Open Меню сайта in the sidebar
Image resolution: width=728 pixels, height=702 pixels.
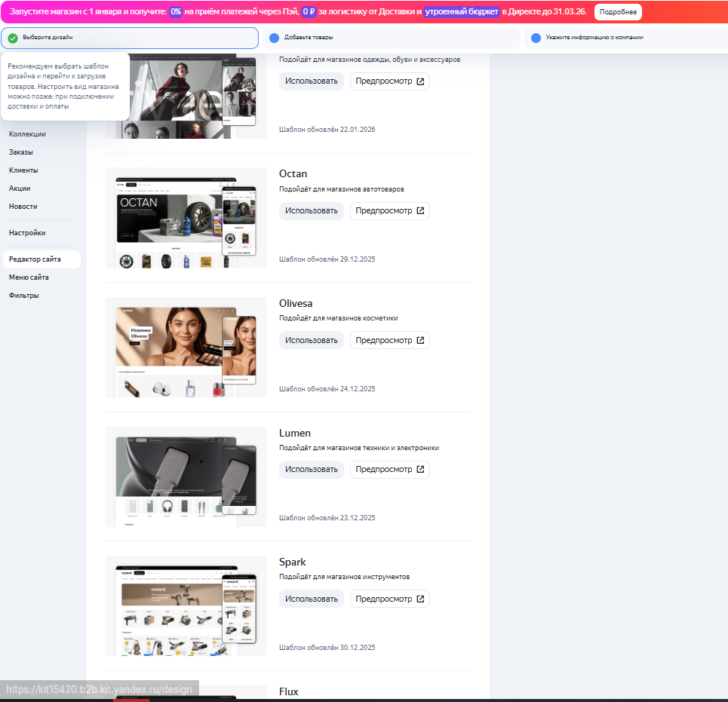point(29,277)
